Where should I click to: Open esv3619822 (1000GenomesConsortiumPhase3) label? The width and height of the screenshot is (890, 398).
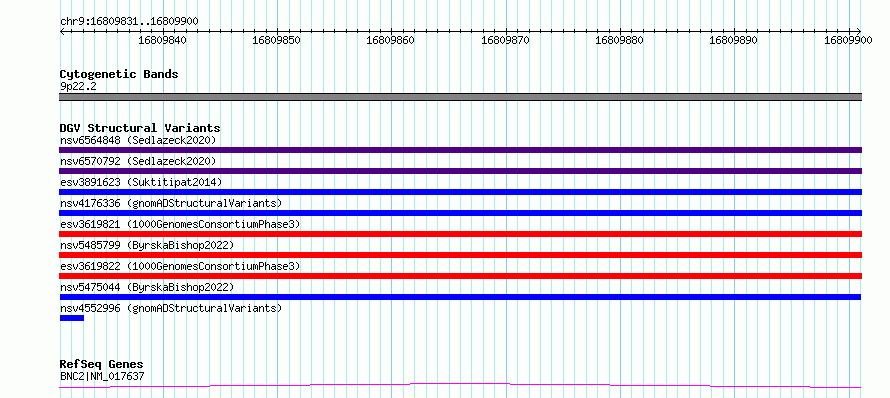[x=180, y=266]
